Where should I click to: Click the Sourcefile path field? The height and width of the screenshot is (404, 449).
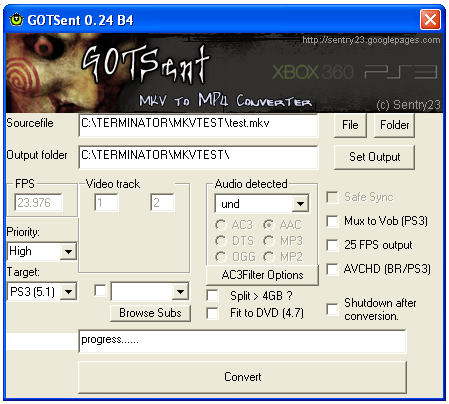coord(198,125)
